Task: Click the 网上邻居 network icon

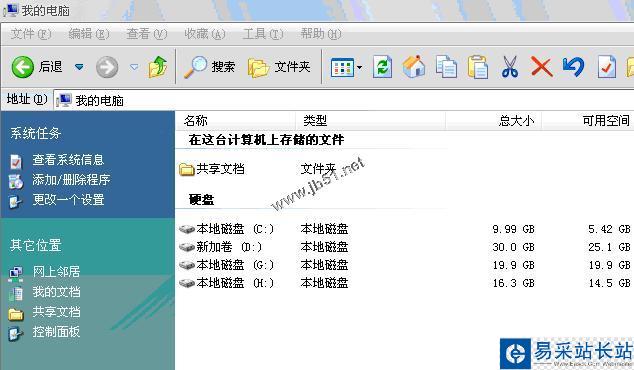Action: click(16, 274)
